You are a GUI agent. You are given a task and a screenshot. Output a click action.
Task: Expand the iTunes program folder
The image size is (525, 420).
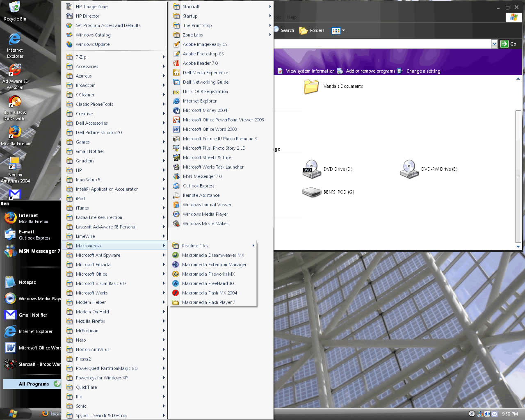pyautogui.click(x=115, y=208)
